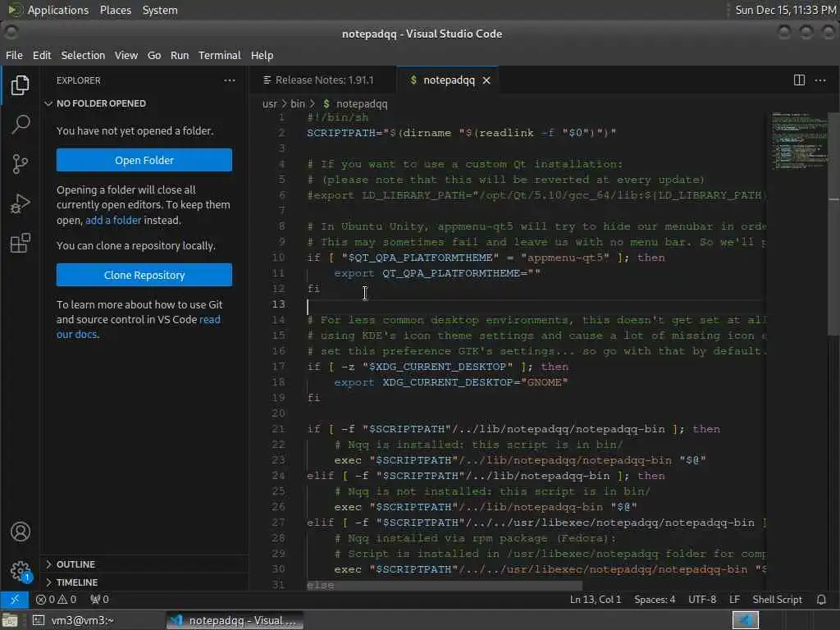Open the Selection menu
Image resolution: width=840 pixels, height=630 pixels.
point(83,55)
